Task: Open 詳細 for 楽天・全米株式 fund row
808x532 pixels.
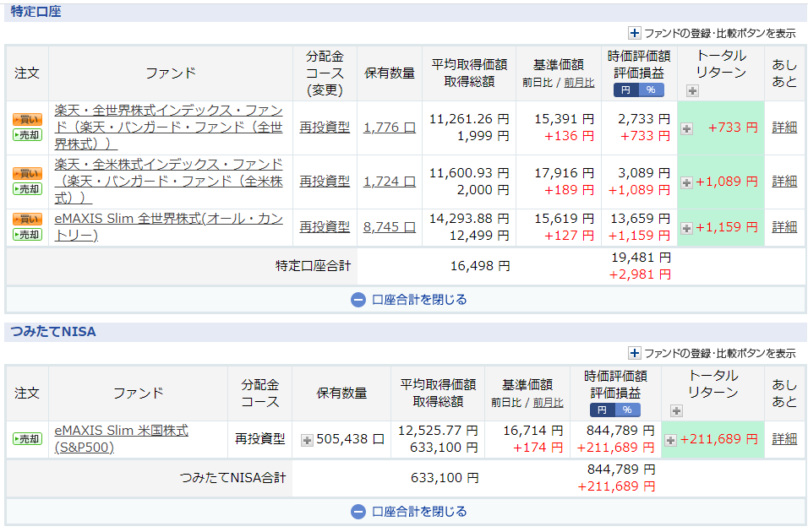Action: 784,182
